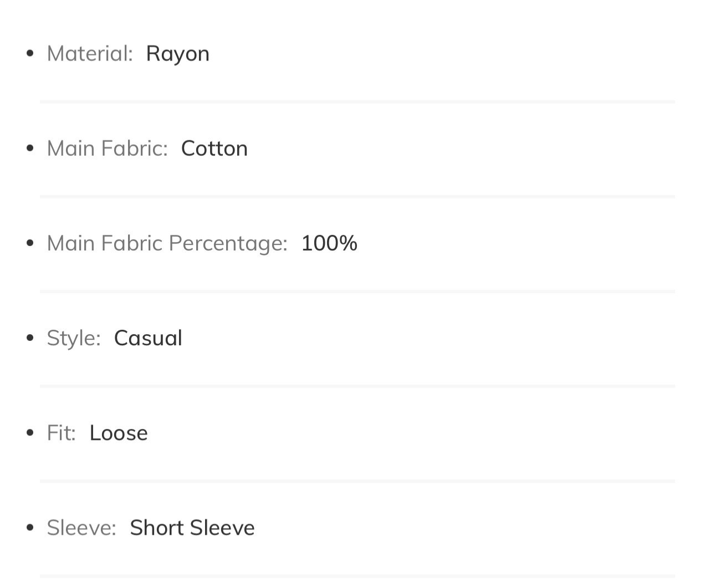This screenshot has width=715, height=588.
Task: Click the divider line below Material row
Action: coord(357,102)
